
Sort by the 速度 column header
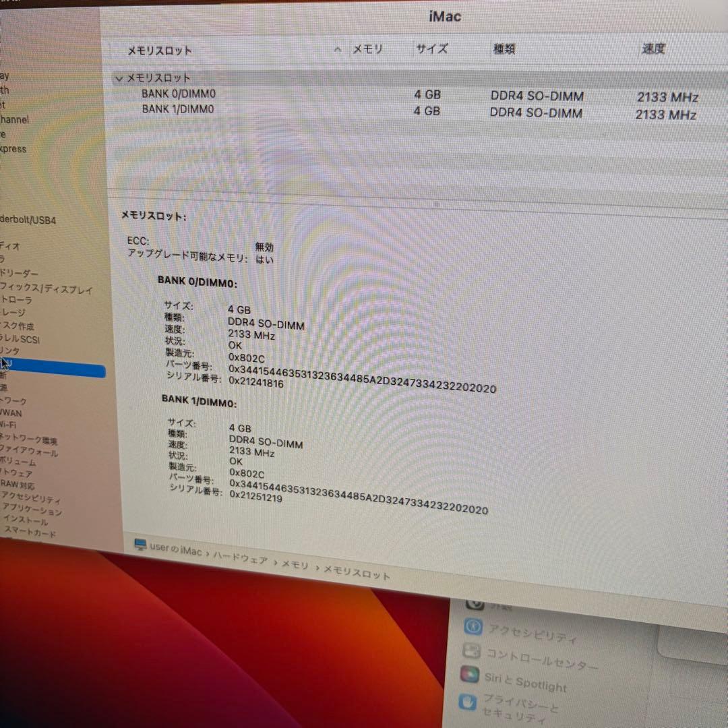click(x=653, y=49)
